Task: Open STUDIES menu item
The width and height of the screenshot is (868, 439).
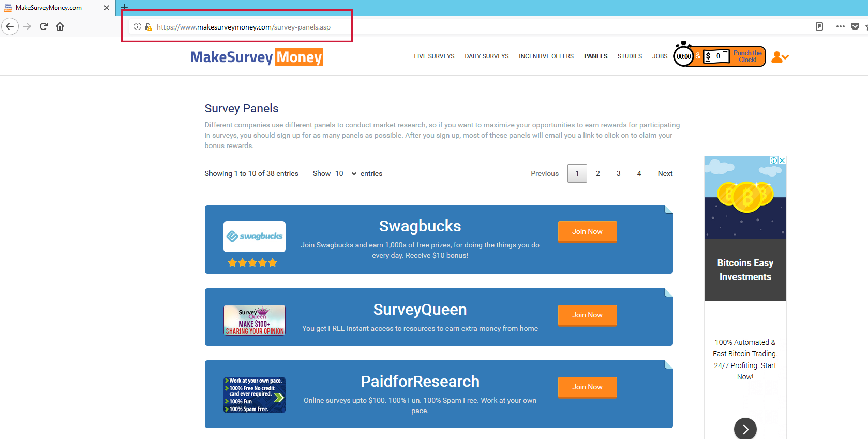Action: [x=630, y=56]
